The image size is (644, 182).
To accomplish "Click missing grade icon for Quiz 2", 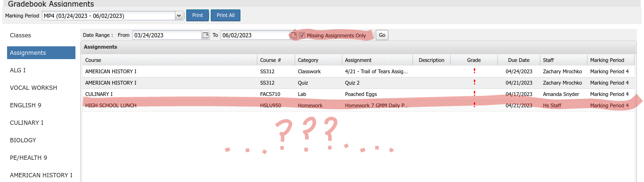I will pos(474,83).
